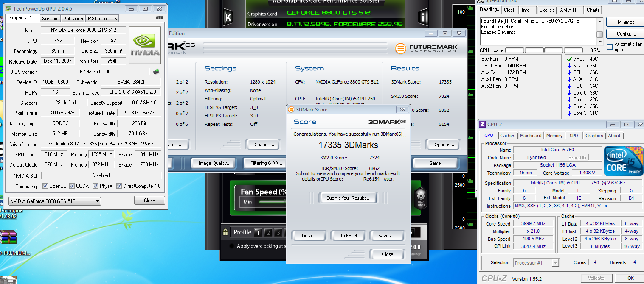
Task: Click the profile lock padlock icon
Action: (x=225, y=232)
